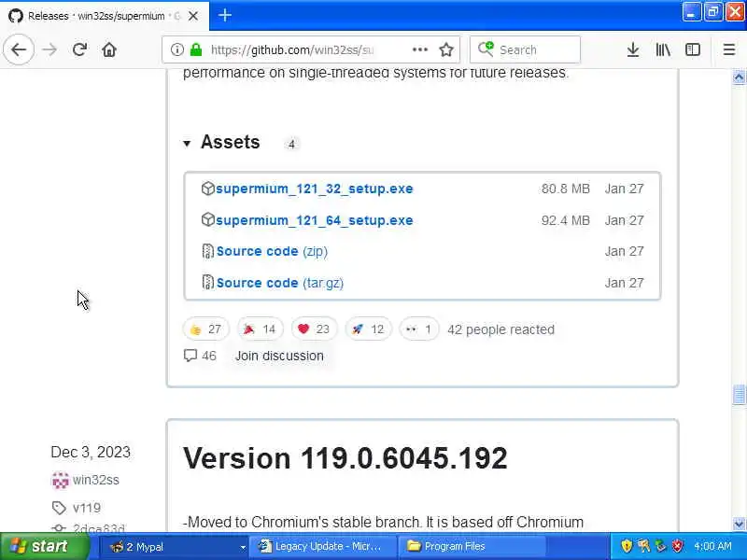Click the forward navigation arrow
Screen dimensions: 747x560
coord(49,49)
